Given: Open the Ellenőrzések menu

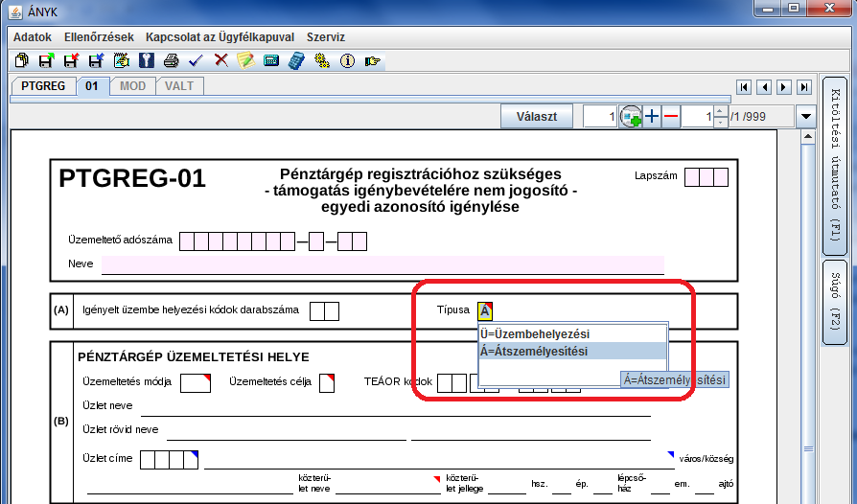Looking at the screenshot, I should click(99, 37).
